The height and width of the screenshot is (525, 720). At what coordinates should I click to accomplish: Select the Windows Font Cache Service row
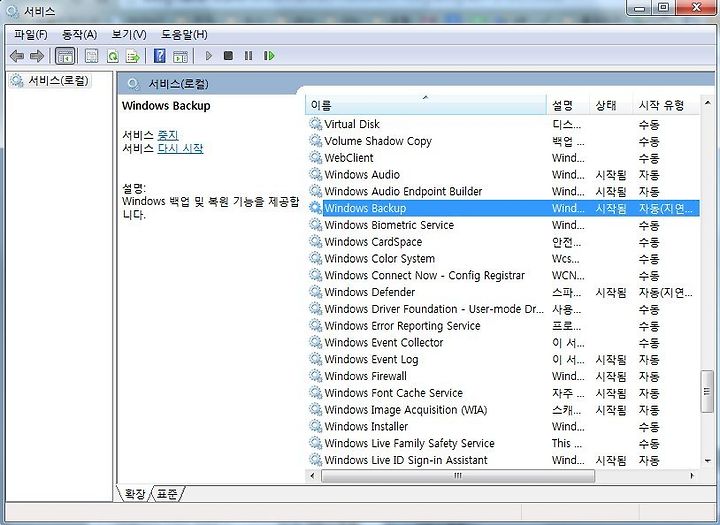tap(503, 393)
